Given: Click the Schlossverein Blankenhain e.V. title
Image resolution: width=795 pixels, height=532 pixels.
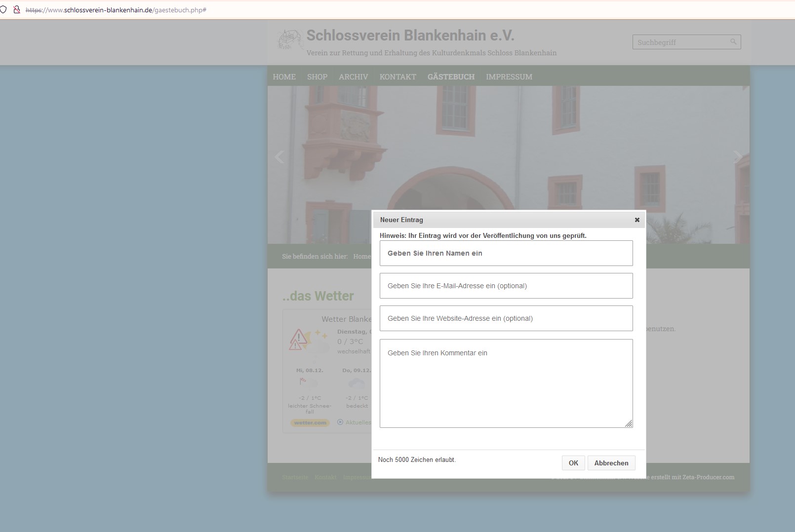Looking at the screenshot, I should (x=410, y=36).
